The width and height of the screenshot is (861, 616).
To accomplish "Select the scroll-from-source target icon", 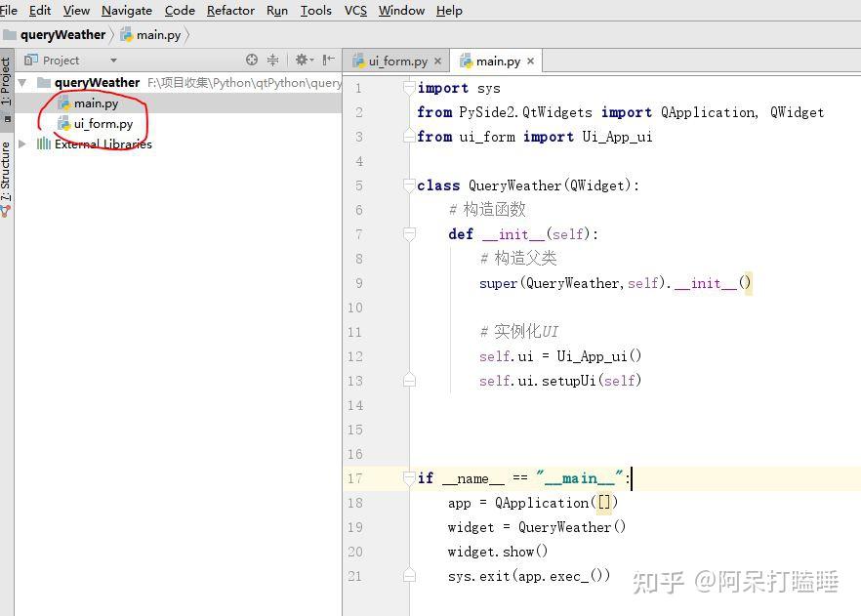I will click(x=251, y=59).
